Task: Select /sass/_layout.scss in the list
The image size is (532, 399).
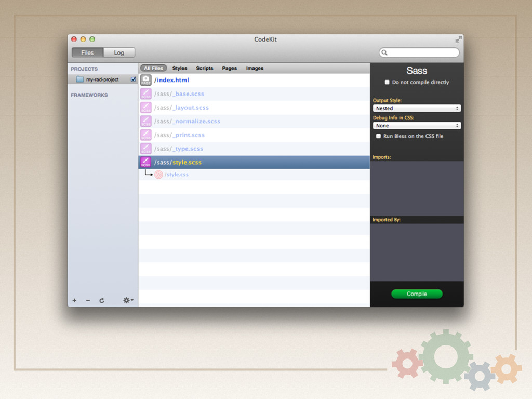Action: (x=254, y=108)
